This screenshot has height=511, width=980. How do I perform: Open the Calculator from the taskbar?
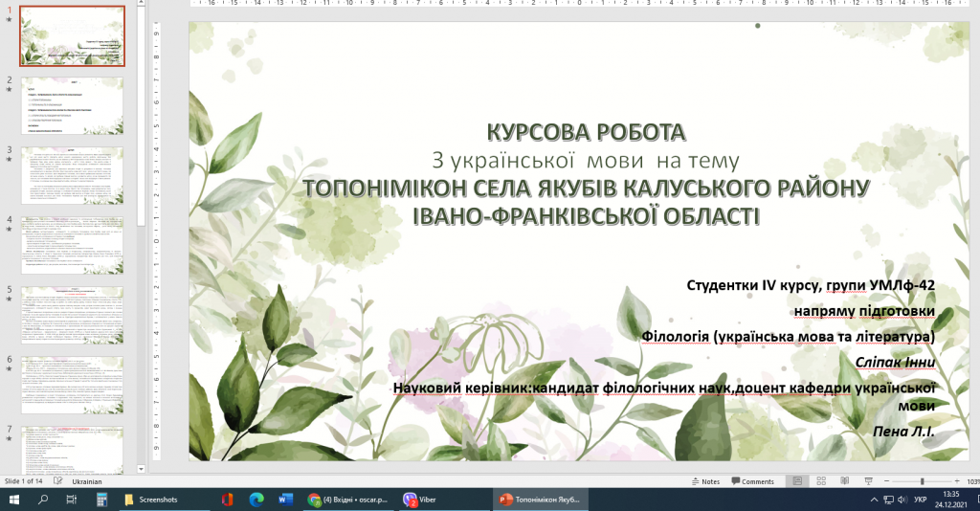[x=100, y=500]
